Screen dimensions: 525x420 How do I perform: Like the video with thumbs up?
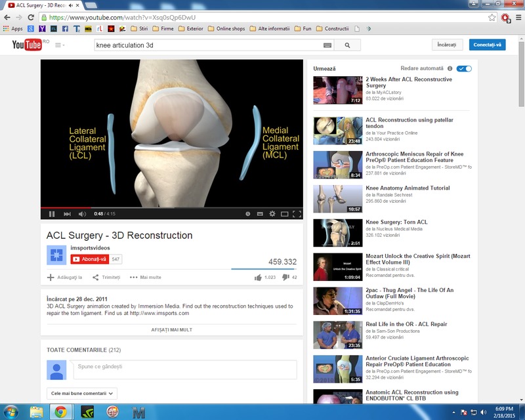tap(258, 278)
